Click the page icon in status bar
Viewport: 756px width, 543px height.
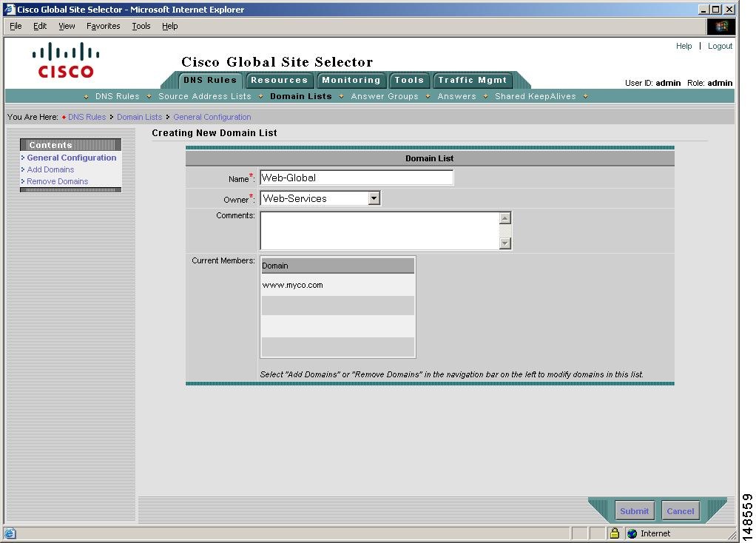tap(11, 533)
